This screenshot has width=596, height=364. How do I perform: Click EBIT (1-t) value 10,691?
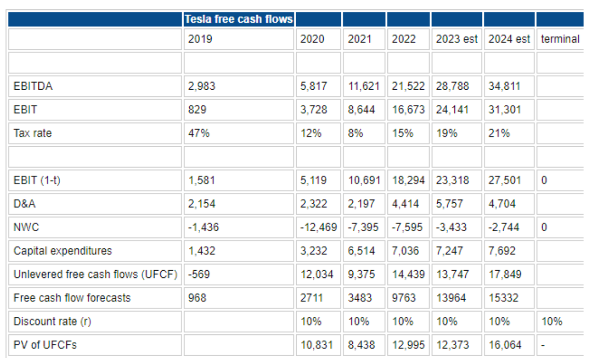point(364,180)
